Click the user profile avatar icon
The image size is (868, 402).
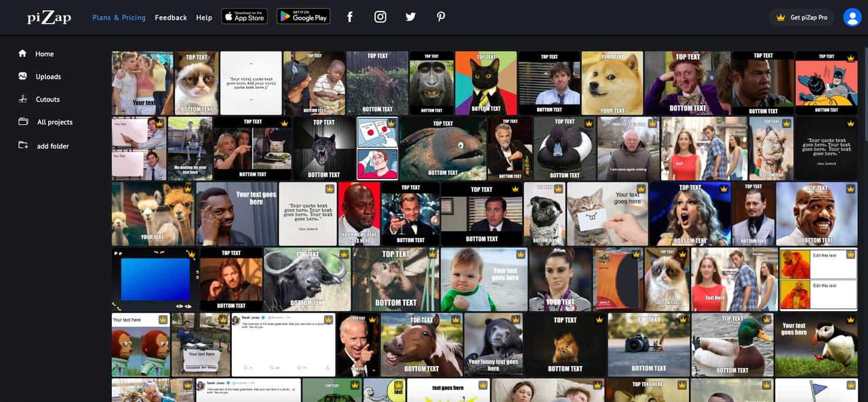click(x=852, y=17)
